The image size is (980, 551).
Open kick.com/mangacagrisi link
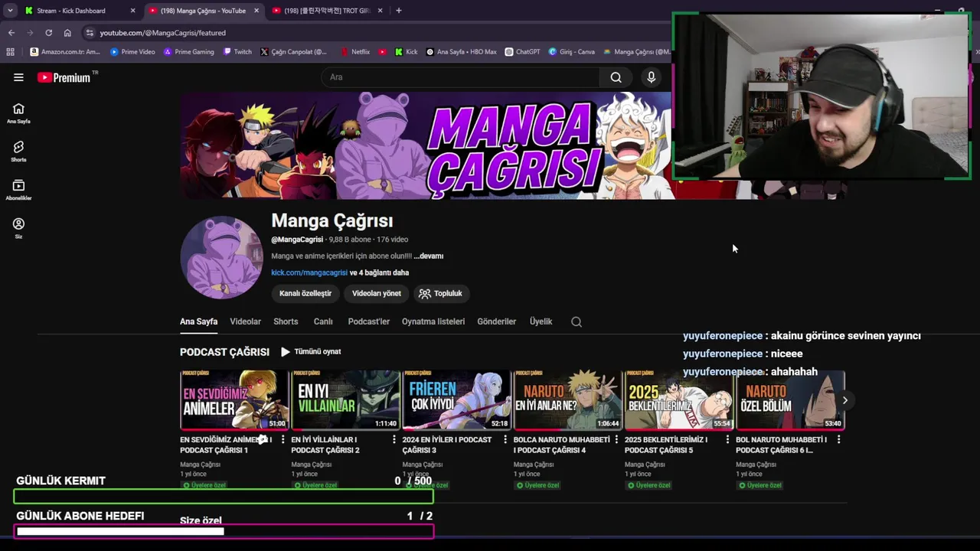309,272
